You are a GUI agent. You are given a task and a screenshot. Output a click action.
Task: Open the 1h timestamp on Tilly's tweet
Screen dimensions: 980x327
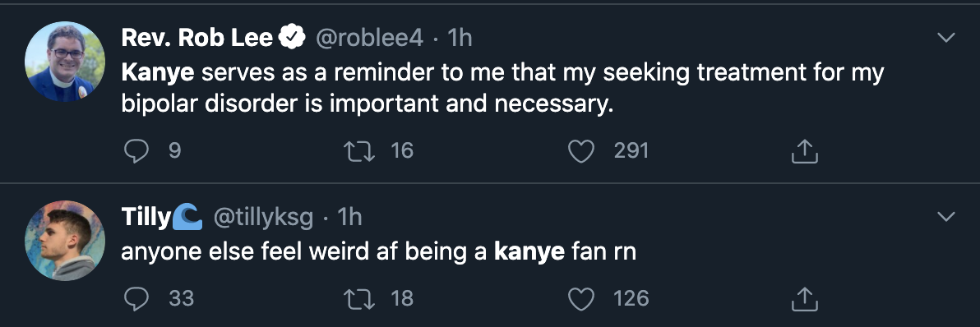(x=350, y=217)
